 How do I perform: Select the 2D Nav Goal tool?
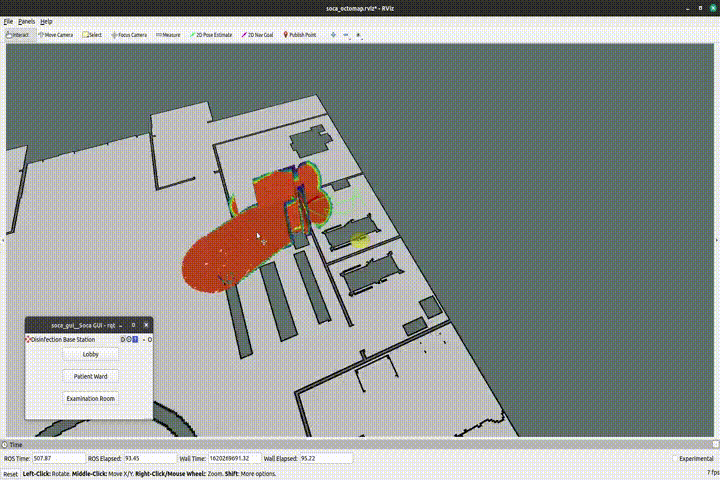click(259, 34)
